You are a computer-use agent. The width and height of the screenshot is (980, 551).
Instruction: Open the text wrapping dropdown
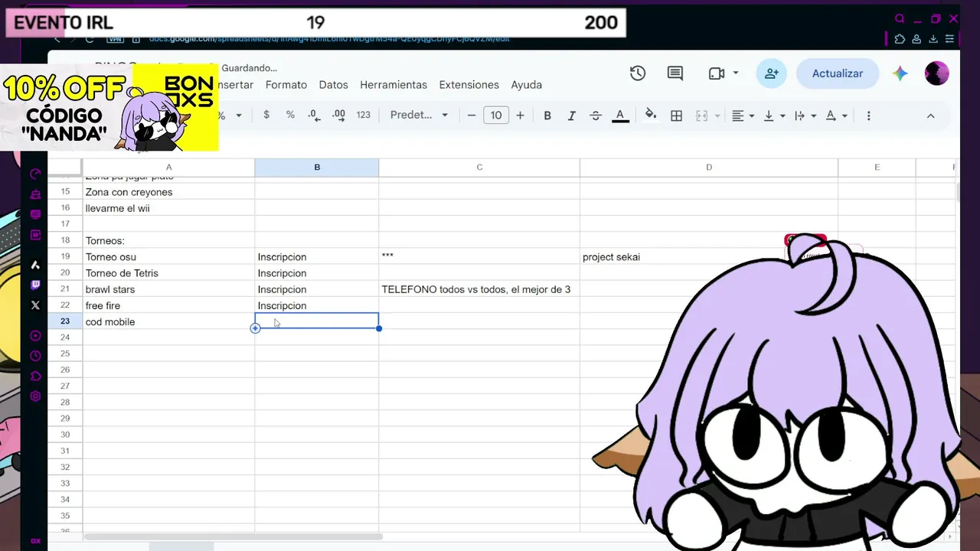tap(805, 116)
